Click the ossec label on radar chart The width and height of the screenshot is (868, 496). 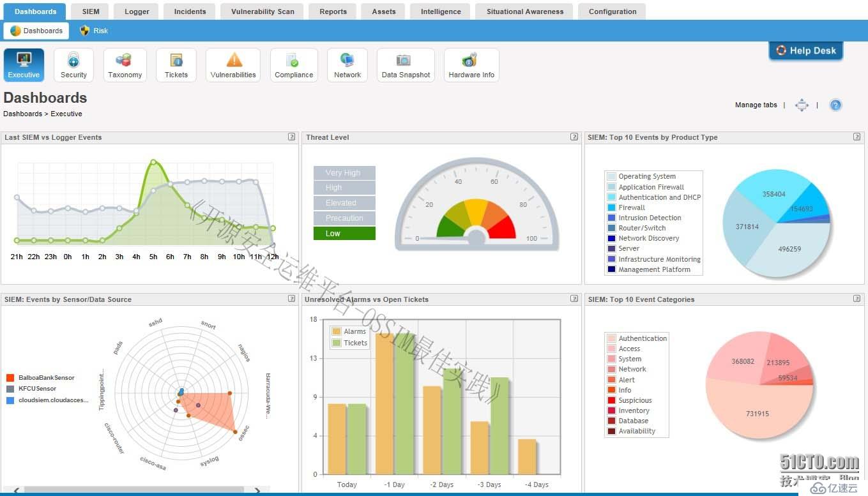point(244,433)
